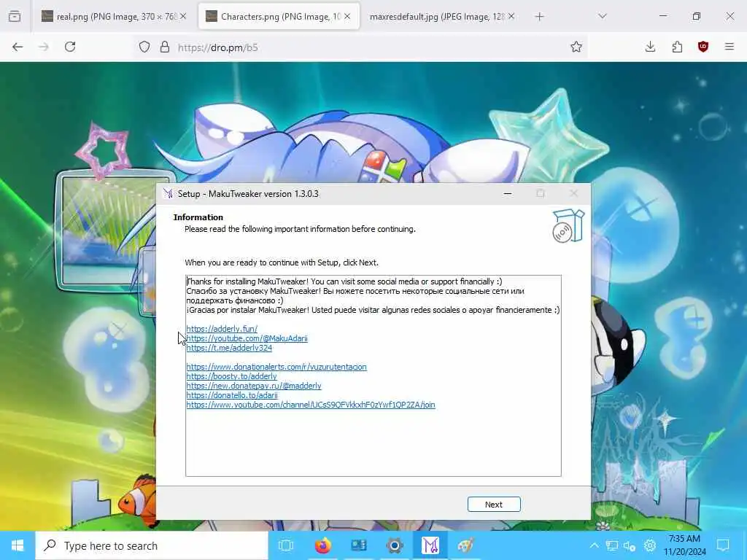The image size is (747, 560).
Task: Click the MakuTweaker icon in Setup title bar
Action: [169, 193]
